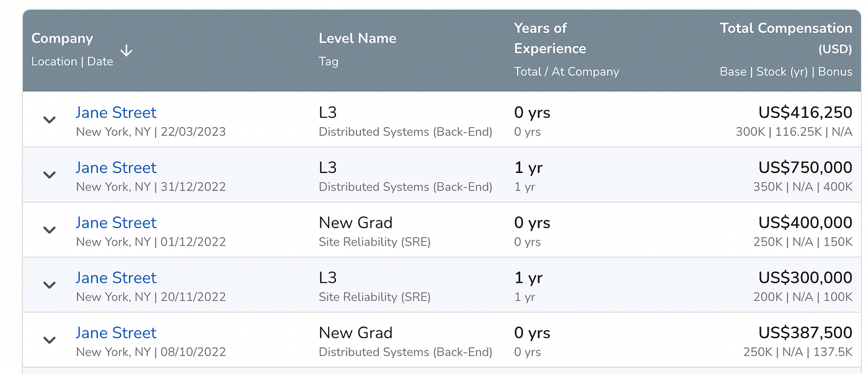Open Jane Street link dated 20/11/2022
Viewport: 868px width, 374px height.
pos(115,277)
